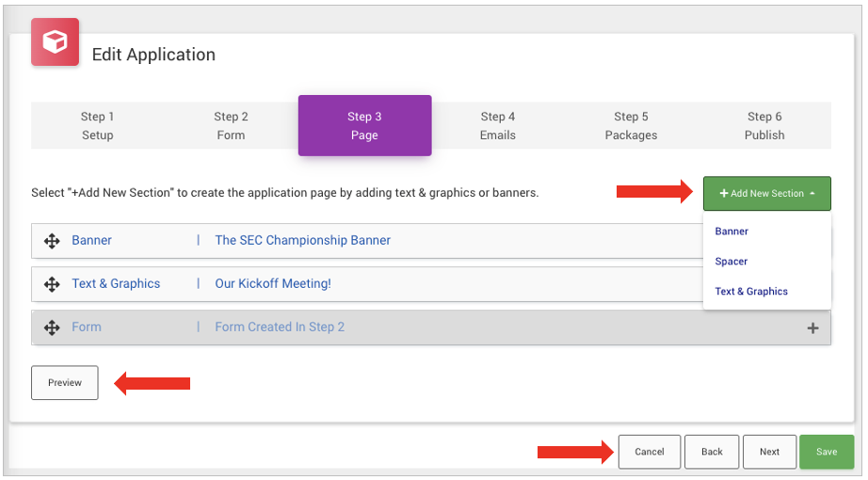The height and width of the screenshot is (480, 868).
Task: Select the Step 3 Page tab
Action: 364,126
